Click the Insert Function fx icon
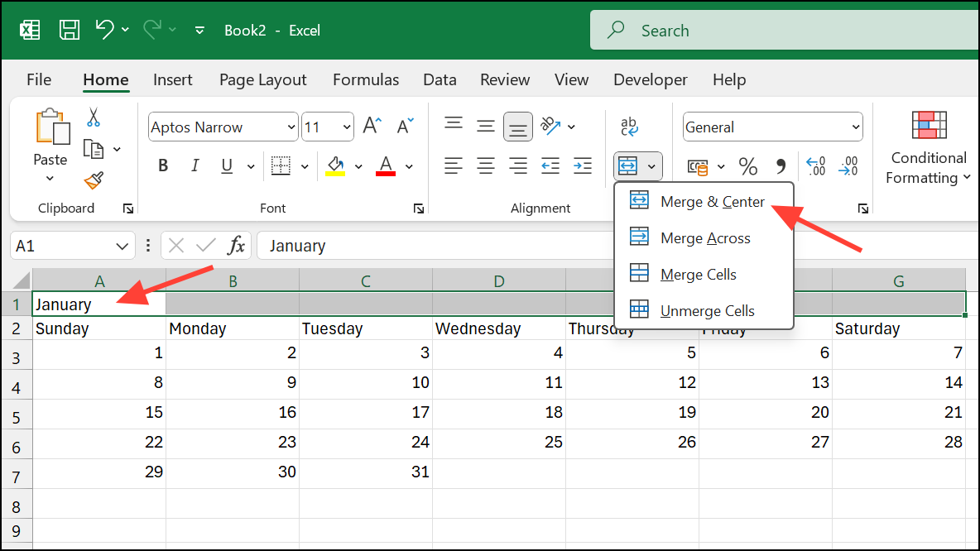980x551 pixels. [x=237, y=246]
